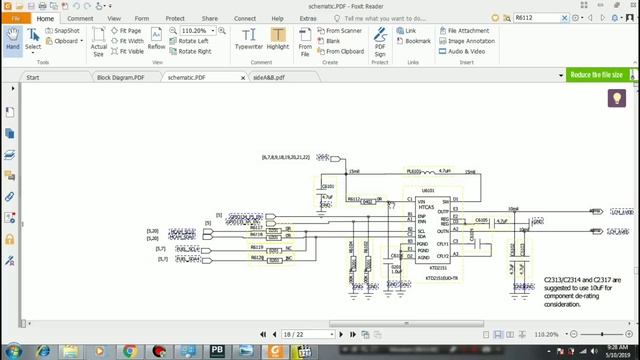Switch to the Comment ribbon tab
This screenshot has width=640, height=360.
80,18
